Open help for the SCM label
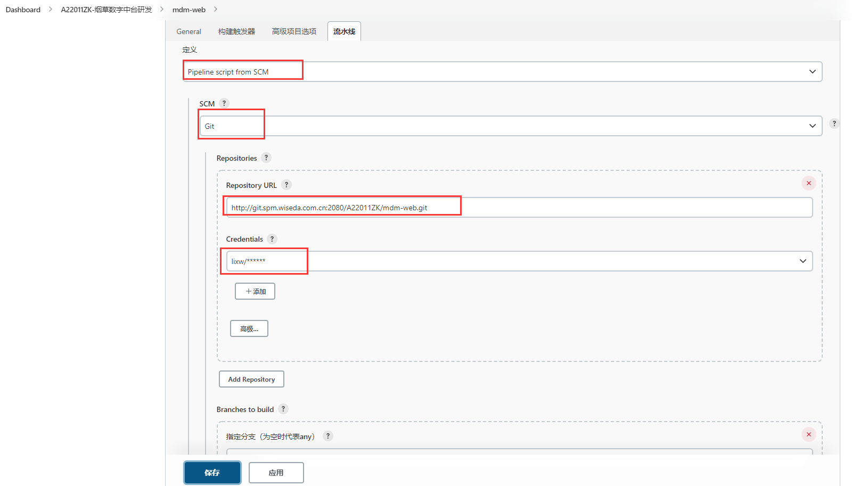Viewport: 868px width, 486px height. 224,103
